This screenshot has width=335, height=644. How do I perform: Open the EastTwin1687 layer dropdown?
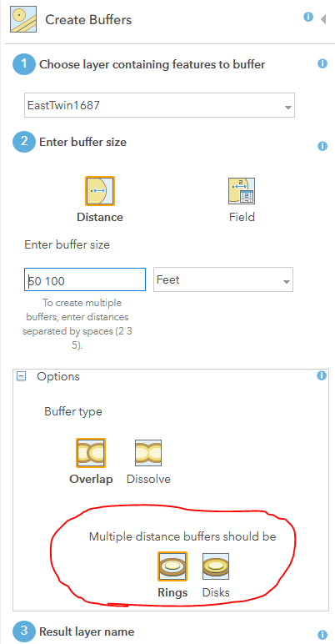[159, 106]
